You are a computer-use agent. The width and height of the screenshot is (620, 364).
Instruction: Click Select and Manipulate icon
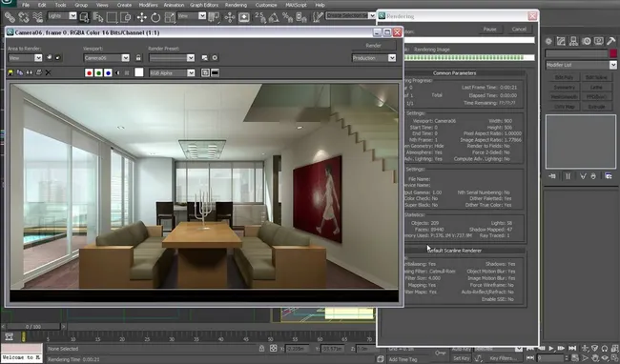click(x=229, y=17)
